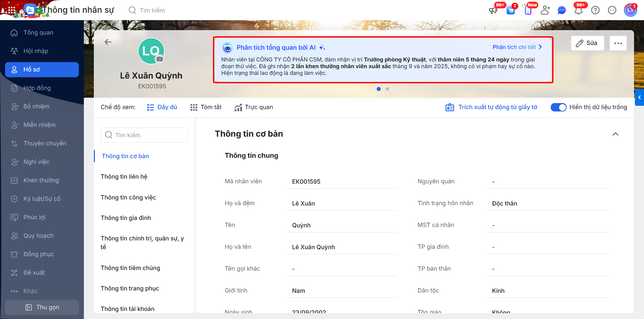Open Thuyên chuyển in the sidebar
This screenshot has height=319, width=644.
(42, 143)
